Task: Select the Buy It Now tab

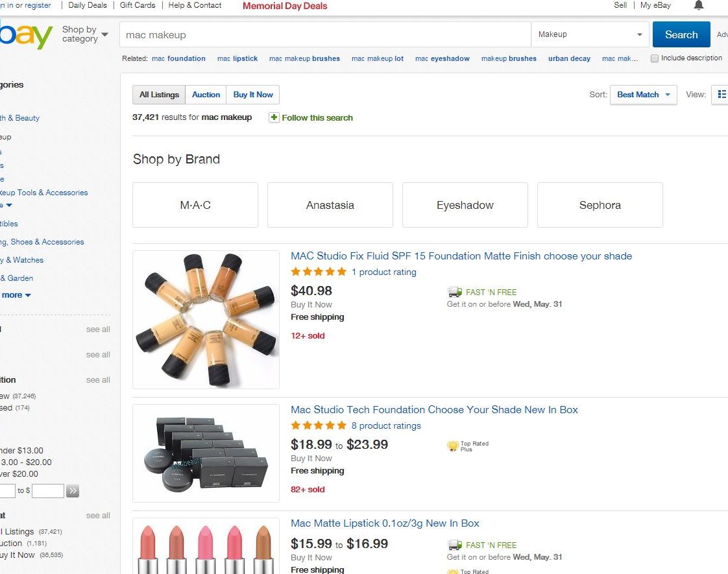Action: pyautogui.click(x=253, y=95)
